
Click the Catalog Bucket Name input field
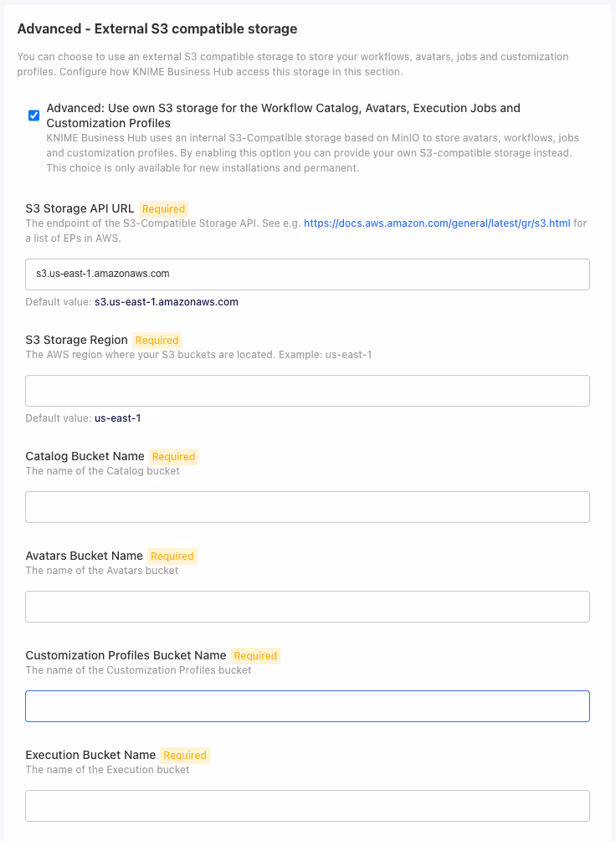click(307, 506)
